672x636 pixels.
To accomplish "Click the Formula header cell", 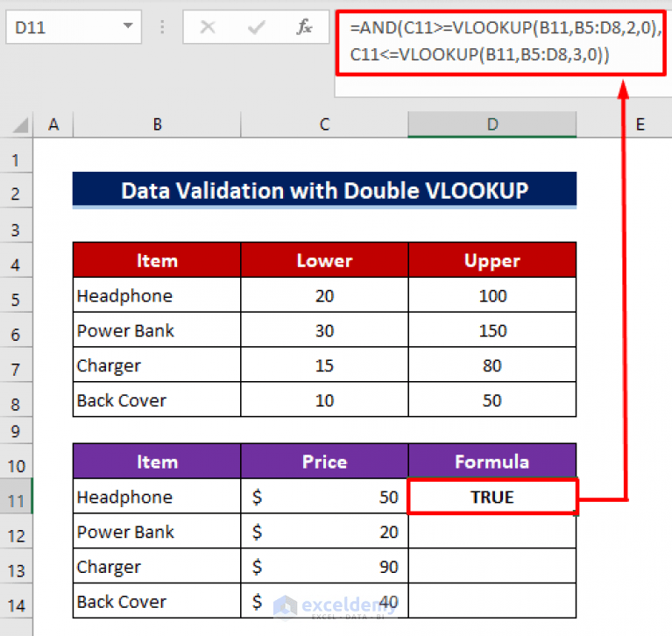I will [x=492, y=461].
